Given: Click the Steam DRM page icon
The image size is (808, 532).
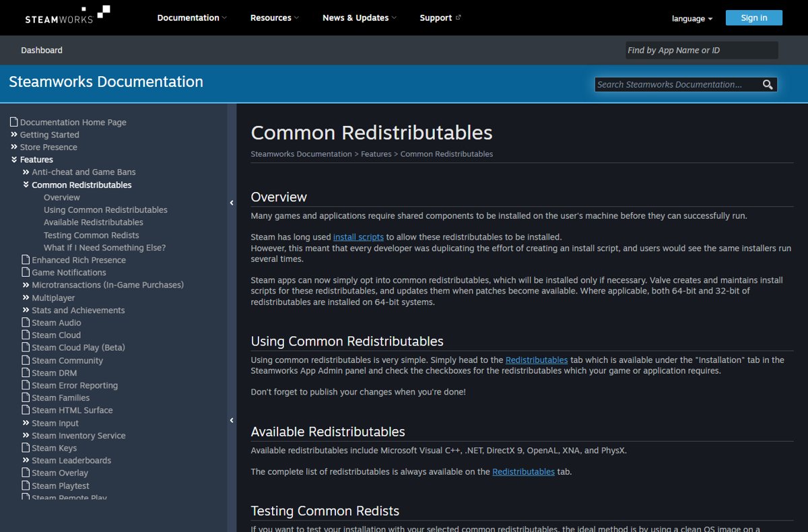Looking at the screenshot, I should pos(26,372).
